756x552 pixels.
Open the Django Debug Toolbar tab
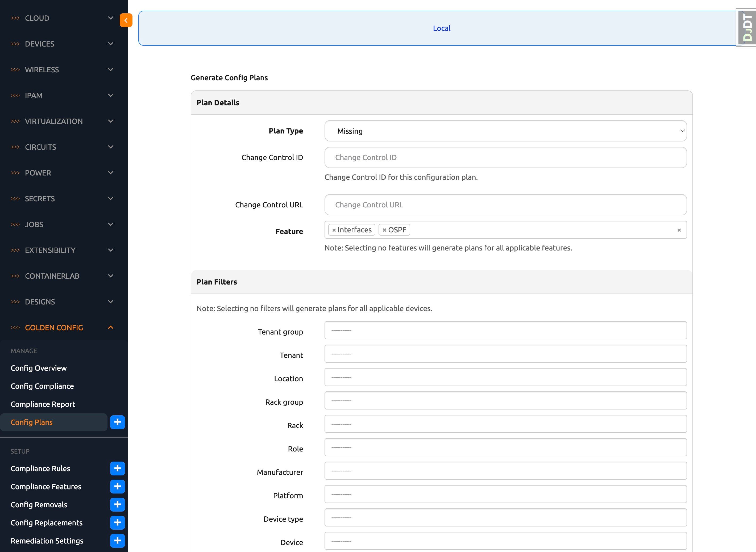point(748,28)
